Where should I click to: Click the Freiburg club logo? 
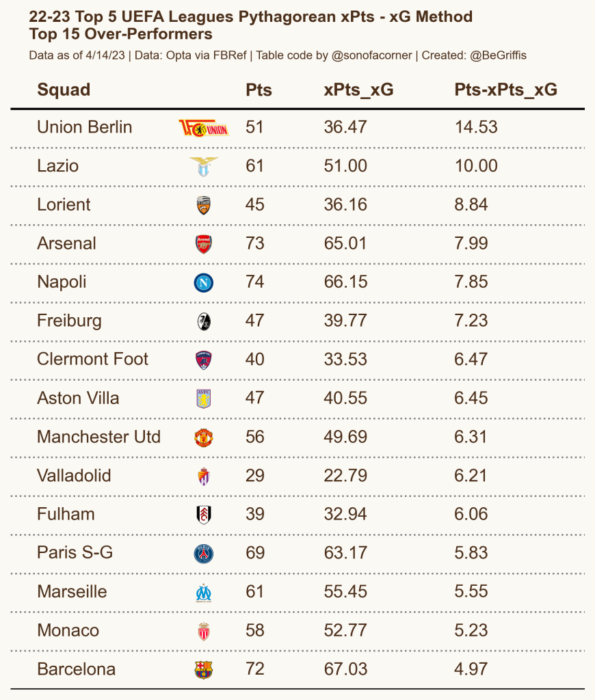point(203,321)
